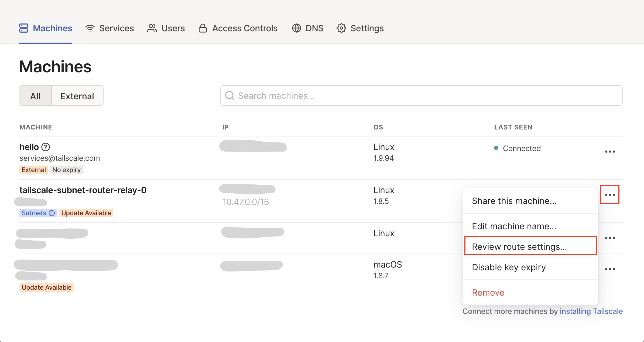Click the DNS globe icon
This screenshot has width=644, height=342.
point(297,28)
